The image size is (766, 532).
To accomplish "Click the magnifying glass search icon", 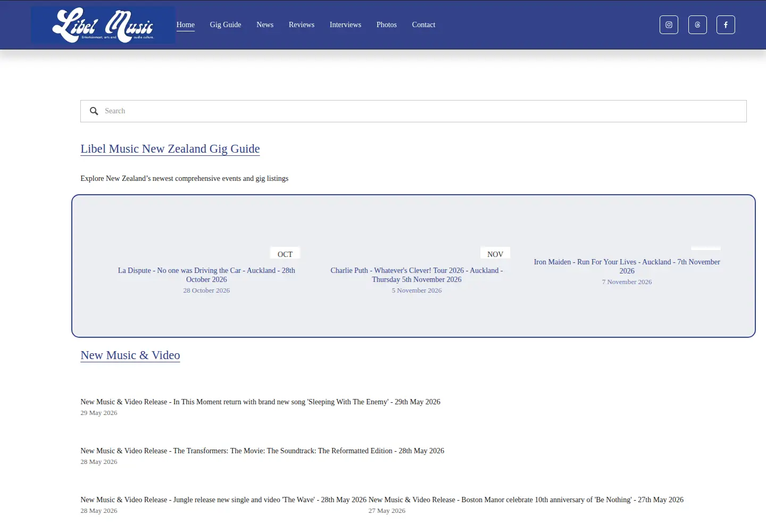I will point(94,111).
